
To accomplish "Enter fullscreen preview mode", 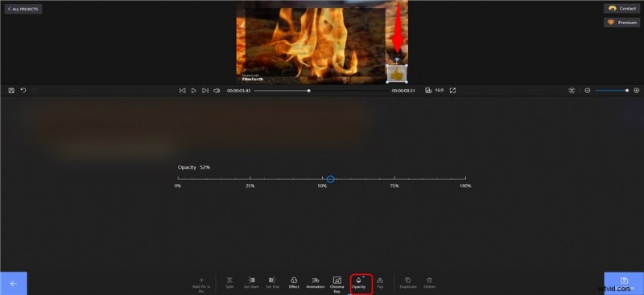I will pos(452,90).
